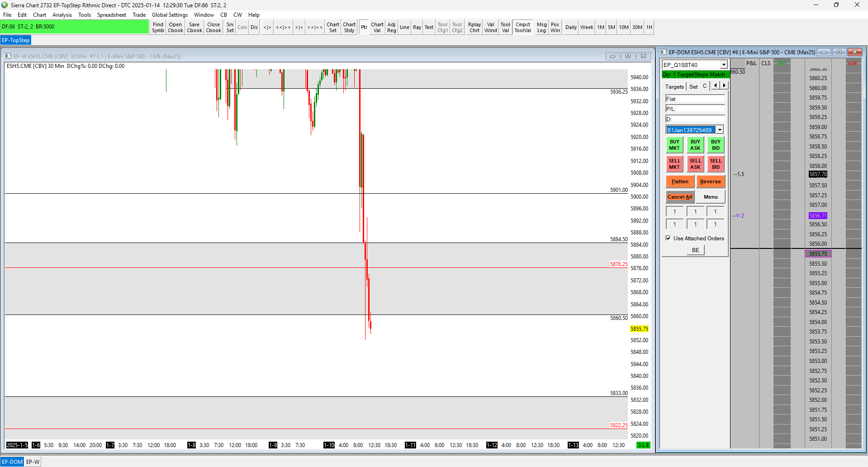The image size is (868, 467).
Task: Click the Reverse position button
Action: tap(711, 181)
